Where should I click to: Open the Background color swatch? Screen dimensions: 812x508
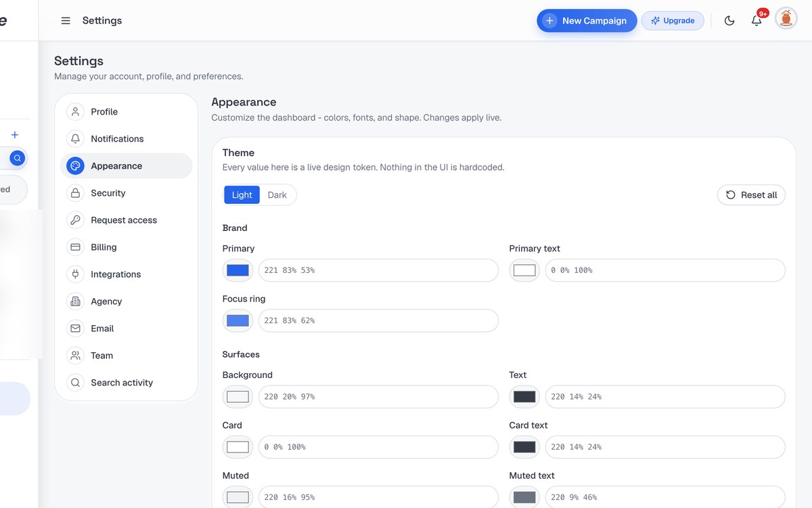point(238,397)
